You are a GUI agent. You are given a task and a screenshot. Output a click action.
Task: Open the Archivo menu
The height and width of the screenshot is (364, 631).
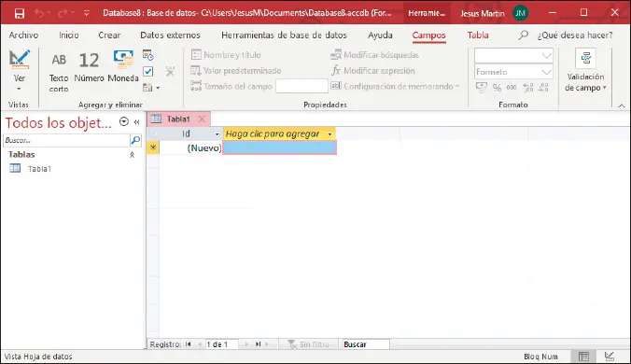[23, 35]
